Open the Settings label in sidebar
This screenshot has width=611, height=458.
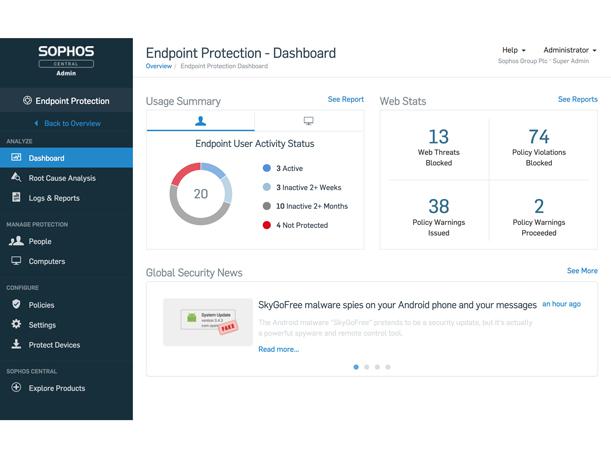click(x=42, y=325)
